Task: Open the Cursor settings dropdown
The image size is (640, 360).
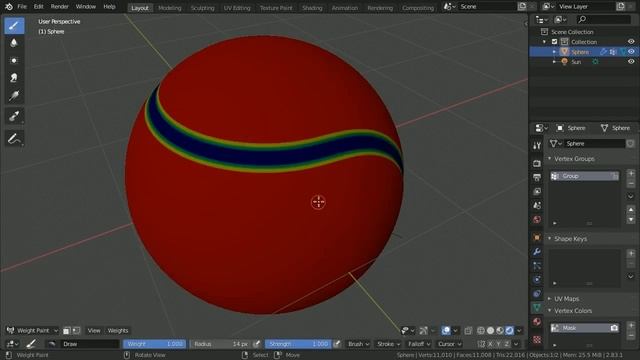Action: (449, 344)
